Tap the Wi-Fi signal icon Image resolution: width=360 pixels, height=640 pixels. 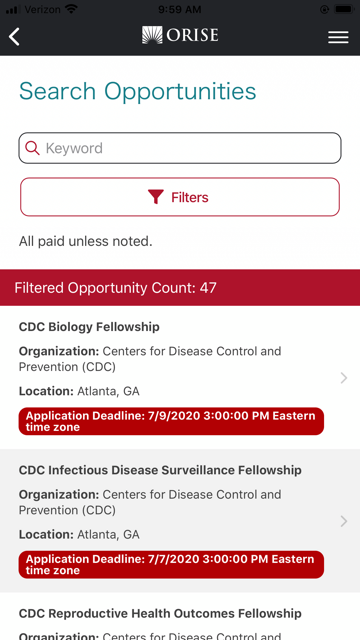pos(71,9)
